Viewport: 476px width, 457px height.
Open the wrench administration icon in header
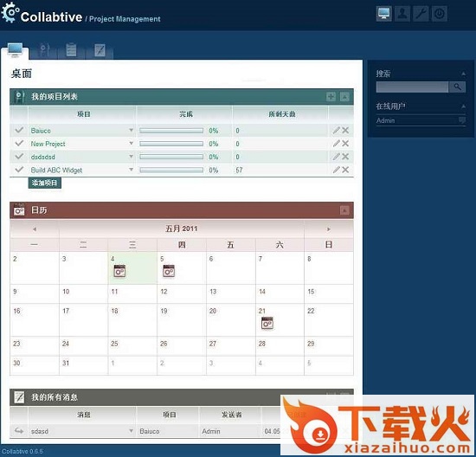pyautogui.click(x=421, y=14)
